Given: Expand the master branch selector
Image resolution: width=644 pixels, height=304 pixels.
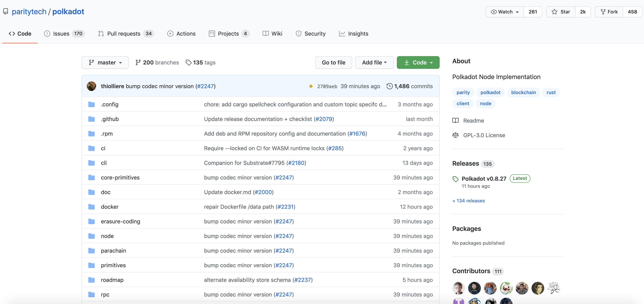Looking at the screenshot, I should (x=105, y=62).
